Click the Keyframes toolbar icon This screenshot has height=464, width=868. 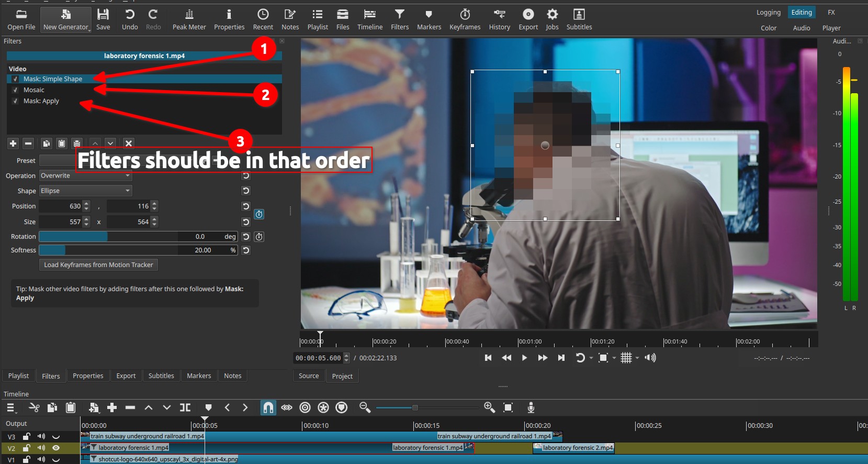point(465,19)
